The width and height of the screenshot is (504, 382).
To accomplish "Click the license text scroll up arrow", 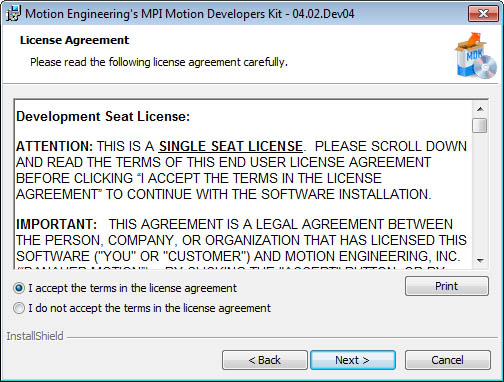I will 480,109.
